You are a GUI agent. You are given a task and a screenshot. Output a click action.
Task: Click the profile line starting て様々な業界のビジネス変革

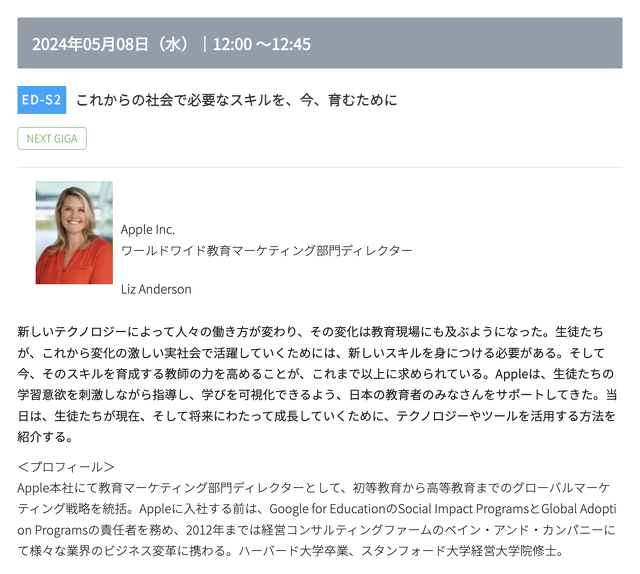[291, 551]
